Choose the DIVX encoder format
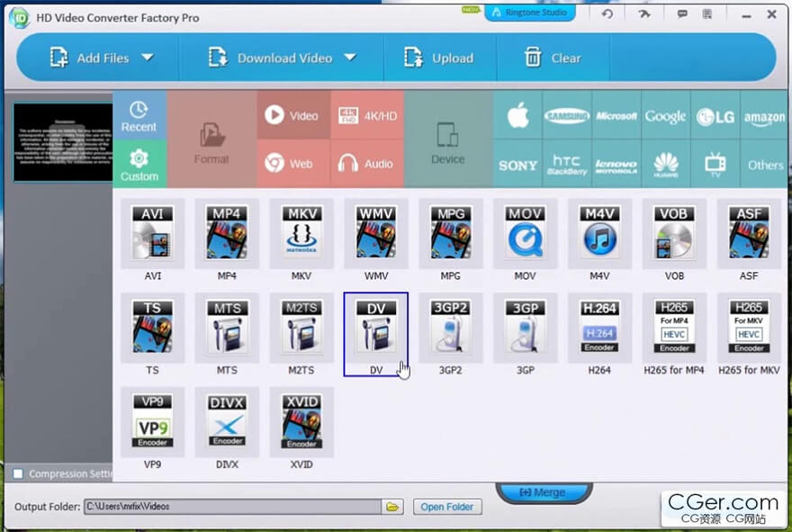The image size is (792, 532). (227, 422)
